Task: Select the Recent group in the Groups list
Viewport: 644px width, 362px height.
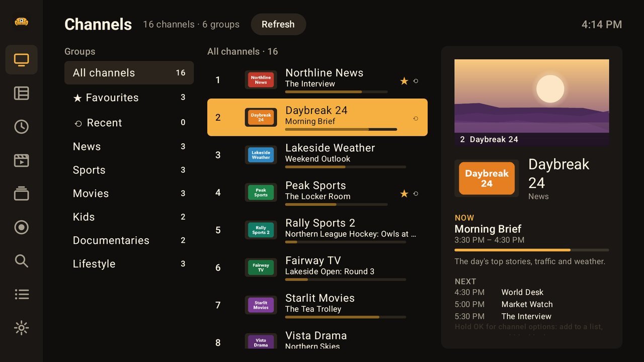Action: pos(129,123)
